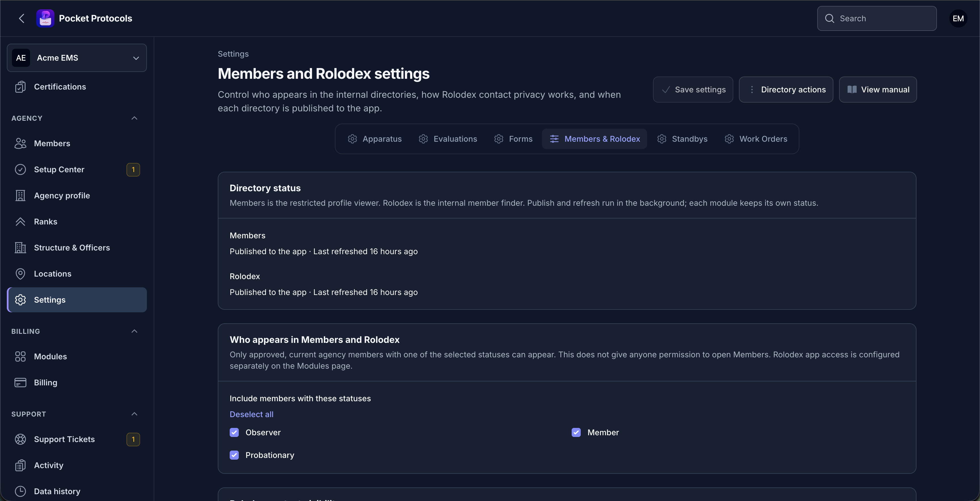Open Ranks from the sidebar
Image resolution: width=980 pixels, height=501 pixels.
pos(77,222)
